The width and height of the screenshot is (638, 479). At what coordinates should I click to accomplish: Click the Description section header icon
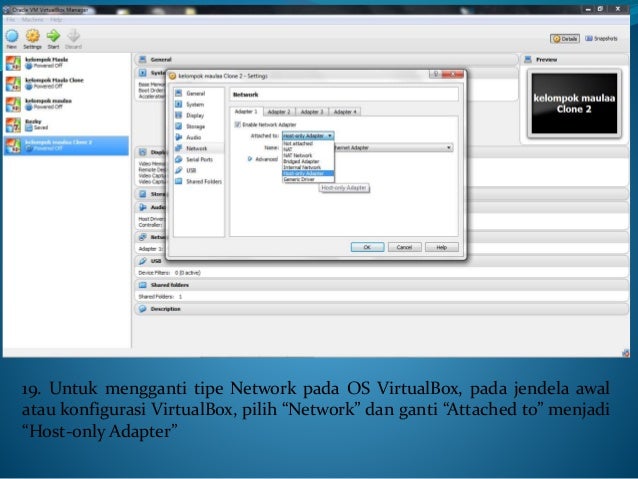click(x=142, y=309)
